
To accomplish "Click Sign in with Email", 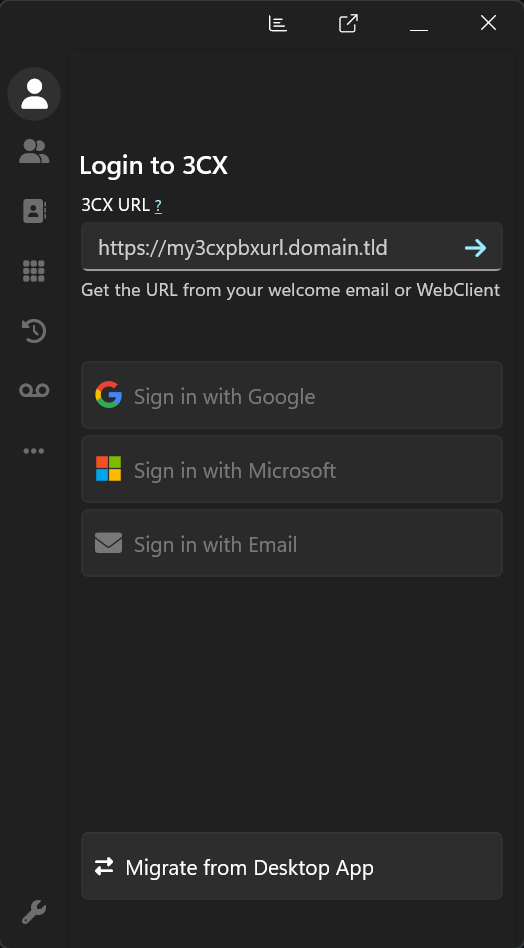I will click(x=292, y=543).
